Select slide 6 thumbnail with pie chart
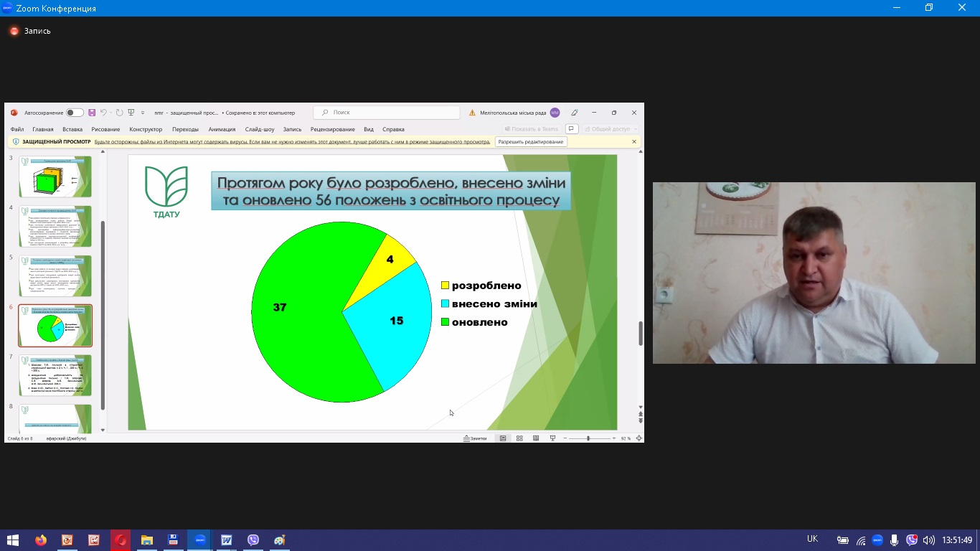 point(55,326)
